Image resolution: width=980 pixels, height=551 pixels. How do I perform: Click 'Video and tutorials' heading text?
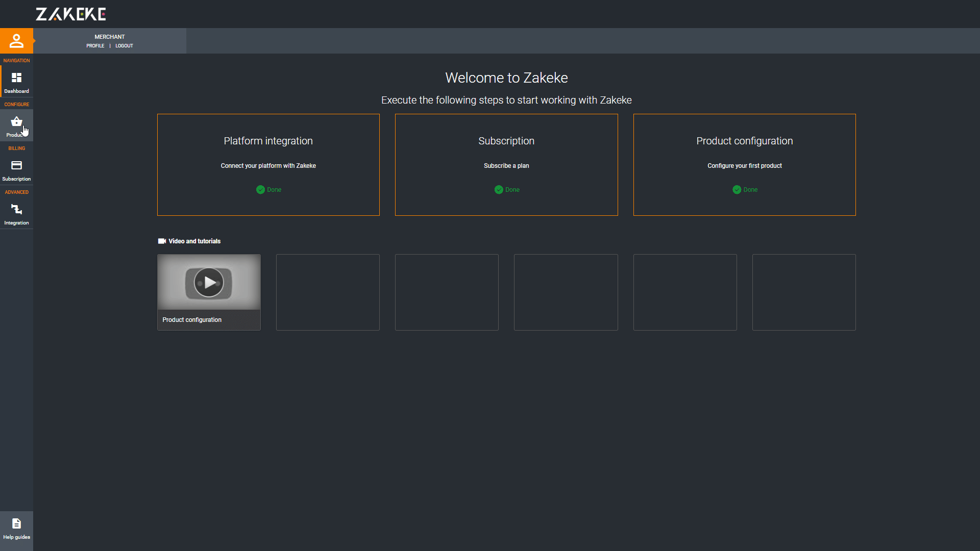(x=194, y=241)
